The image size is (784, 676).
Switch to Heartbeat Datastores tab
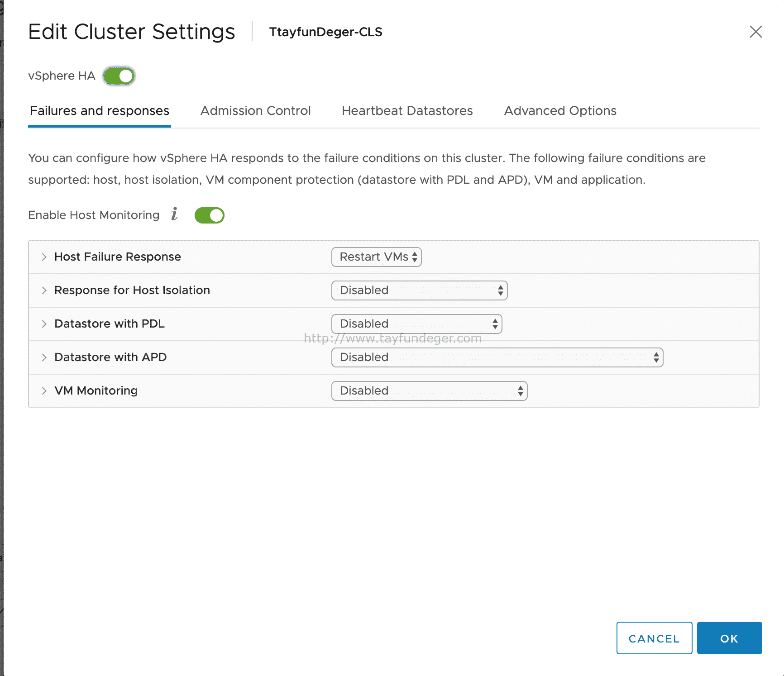(x=407, y=111)
